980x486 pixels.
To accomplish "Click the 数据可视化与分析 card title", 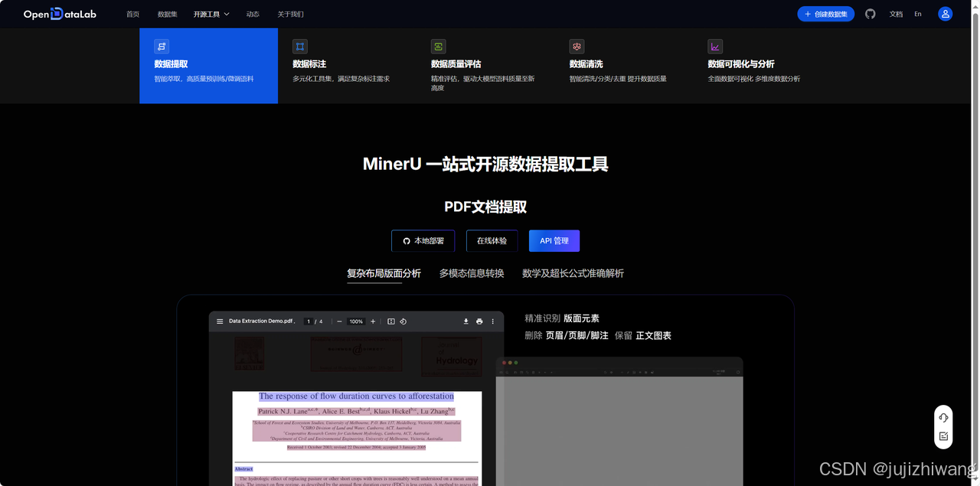I will click(741, 64).
